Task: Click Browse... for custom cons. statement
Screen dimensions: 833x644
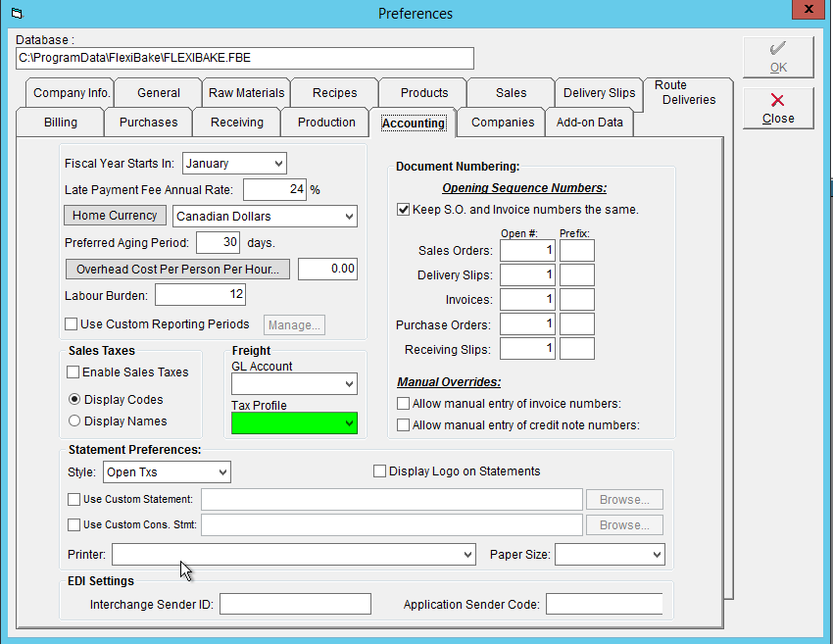Action: [624, 525]
